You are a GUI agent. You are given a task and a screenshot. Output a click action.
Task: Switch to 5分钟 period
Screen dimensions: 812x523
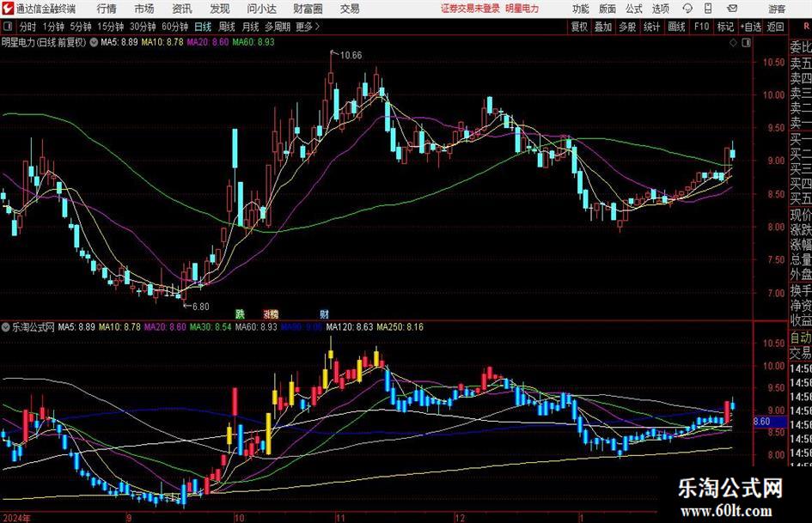(x=80, y=27)
